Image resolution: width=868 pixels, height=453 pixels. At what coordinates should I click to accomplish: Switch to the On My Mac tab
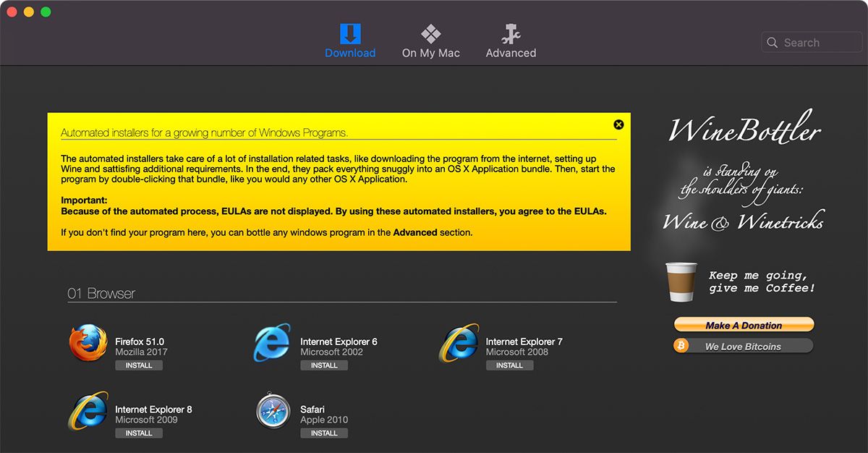click(x=430, y=41)
